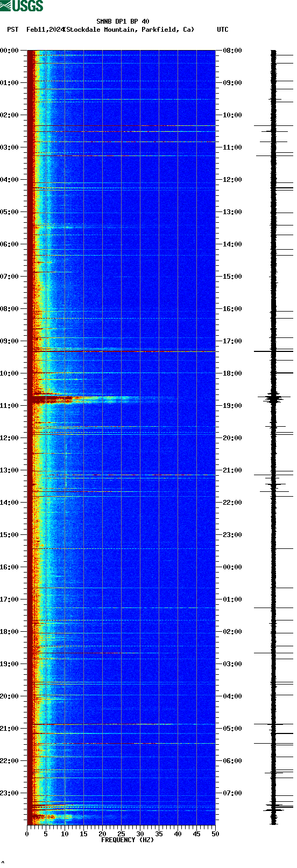Click the 04:00 UTC time label
This screenshot has height=868, width=297.
(232, 696)
